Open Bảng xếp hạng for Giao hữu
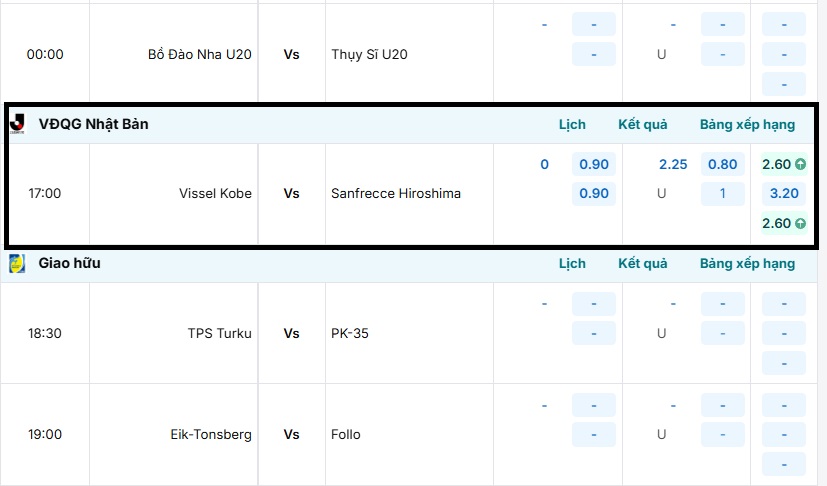This screenshot has height=486, width=827. click(x=747, y=264)
